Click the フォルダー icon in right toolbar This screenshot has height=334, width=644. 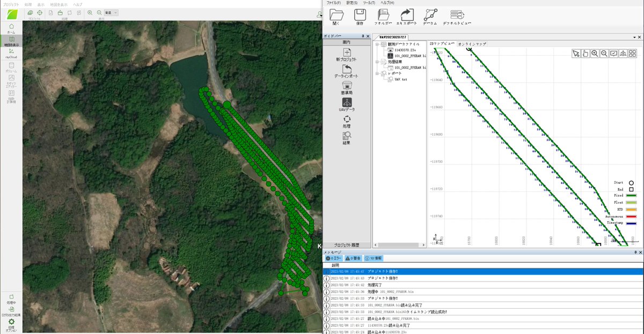pos(383,17)
